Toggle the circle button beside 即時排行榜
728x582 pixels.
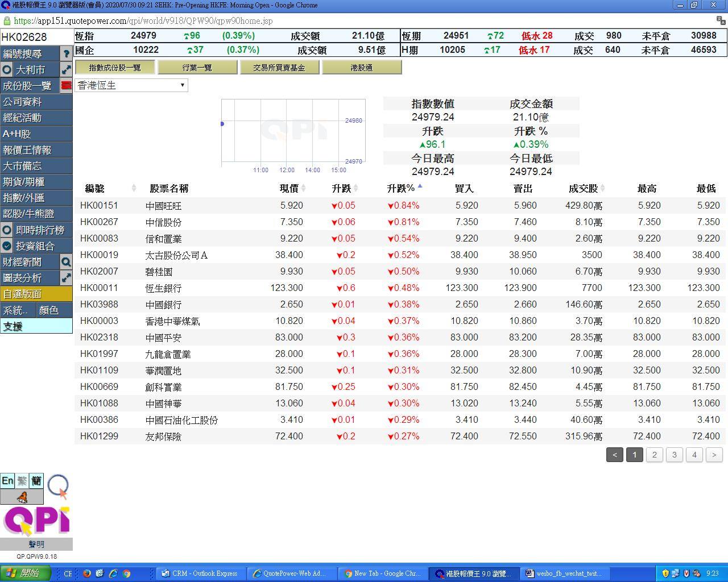7,230
